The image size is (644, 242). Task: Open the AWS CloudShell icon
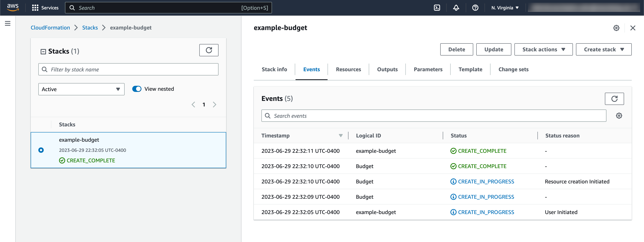pyautogui.click(x=437, y=8)
